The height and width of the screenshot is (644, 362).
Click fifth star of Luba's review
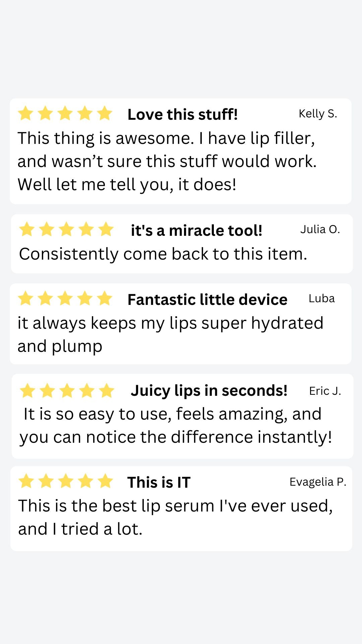[x=105, y=299]
